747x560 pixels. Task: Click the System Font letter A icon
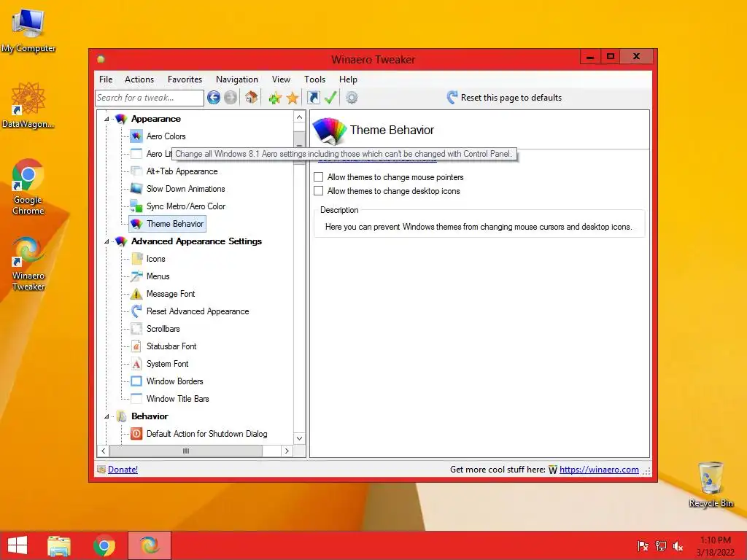136,364
